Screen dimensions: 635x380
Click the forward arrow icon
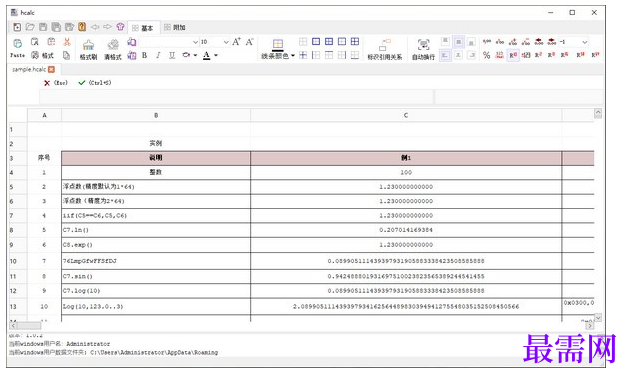pos(107,27)
